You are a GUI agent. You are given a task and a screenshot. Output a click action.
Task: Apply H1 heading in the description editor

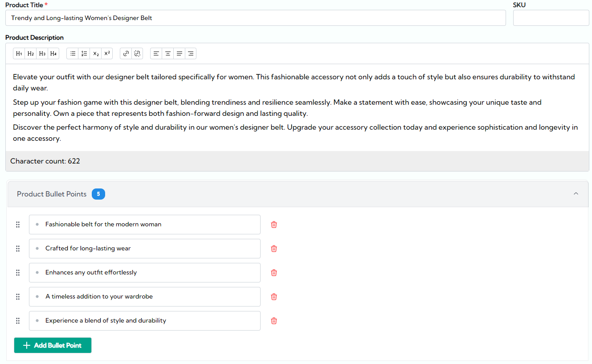(x=19, y=53)
